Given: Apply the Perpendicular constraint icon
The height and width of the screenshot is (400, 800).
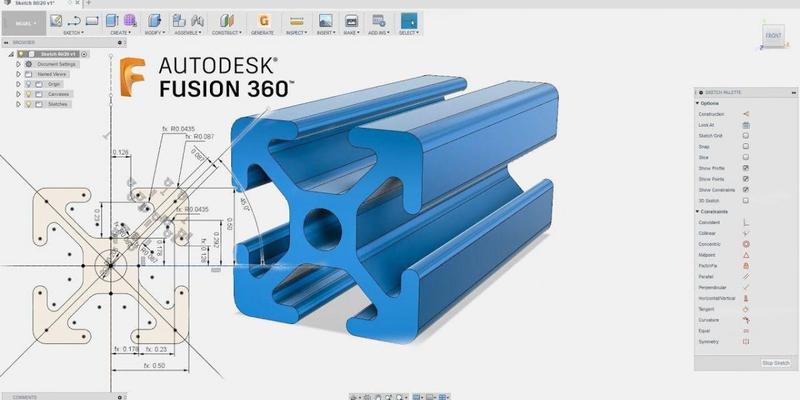Looking at the screenshot, I should pyautogui.click(x=746, y=287).
